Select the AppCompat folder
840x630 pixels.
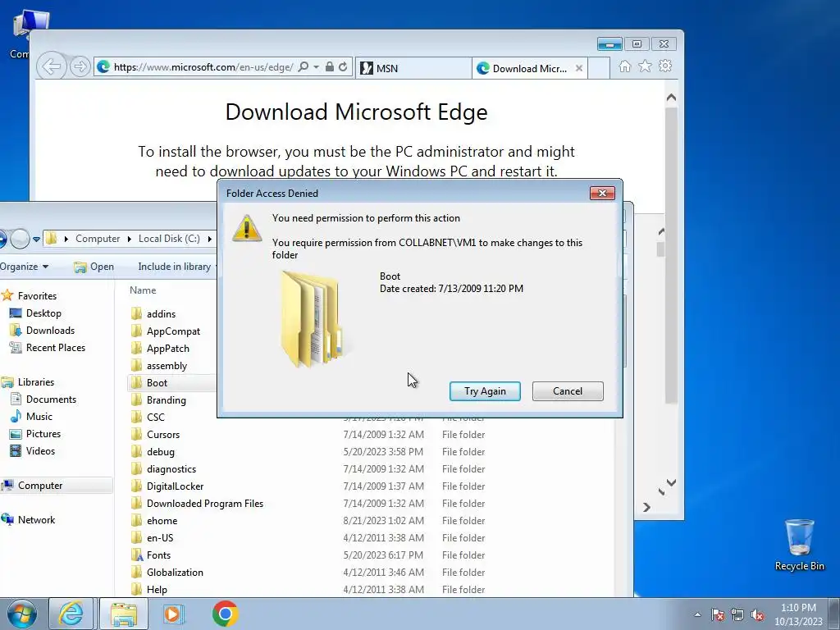pos(173,331)
